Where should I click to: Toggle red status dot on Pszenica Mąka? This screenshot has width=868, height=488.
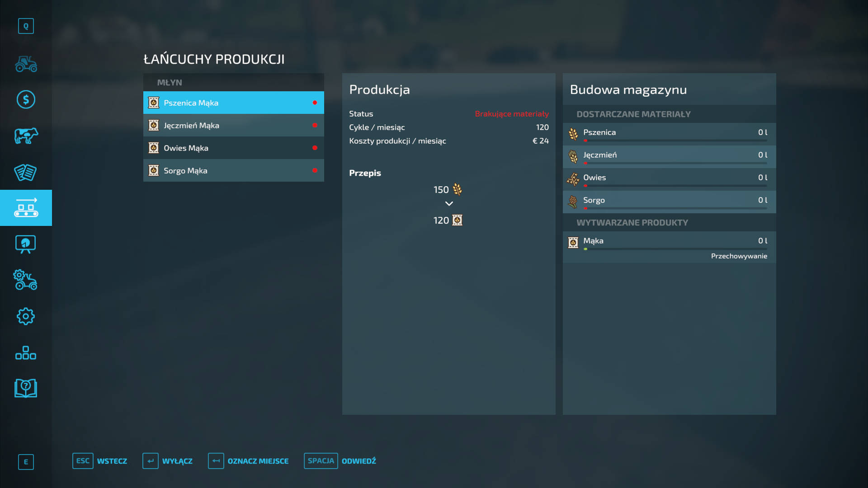[x=315, y=103]
